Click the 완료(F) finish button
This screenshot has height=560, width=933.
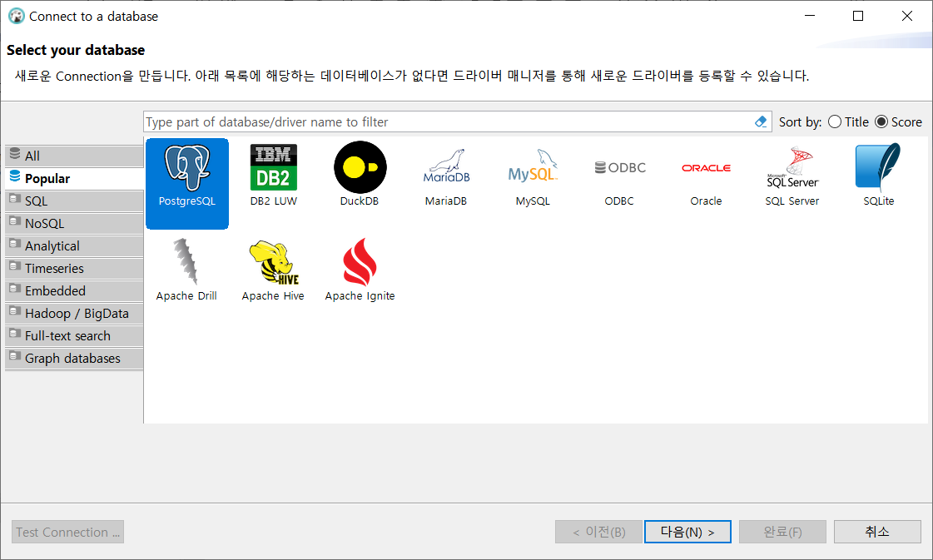pyautogui.click(x=782, y=532)
